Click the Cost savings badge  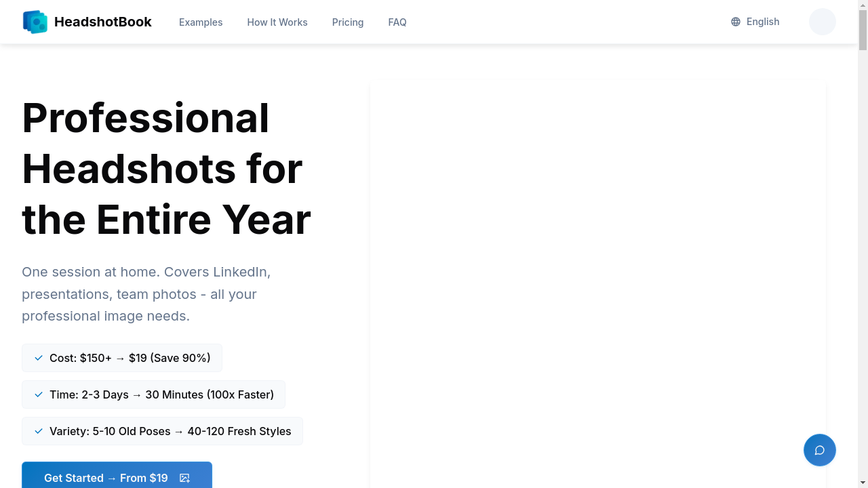122,358
